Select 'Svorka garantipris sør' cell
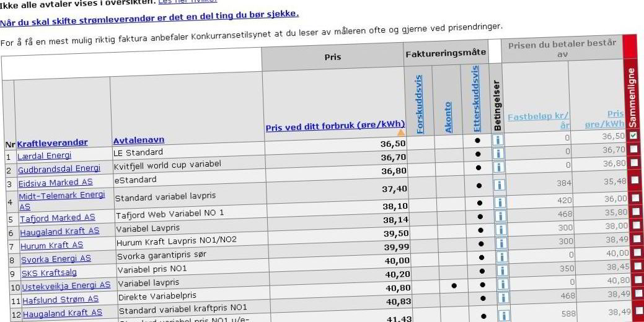The width and height of the screenshot is (644, 322). click(x=161, y=255)
